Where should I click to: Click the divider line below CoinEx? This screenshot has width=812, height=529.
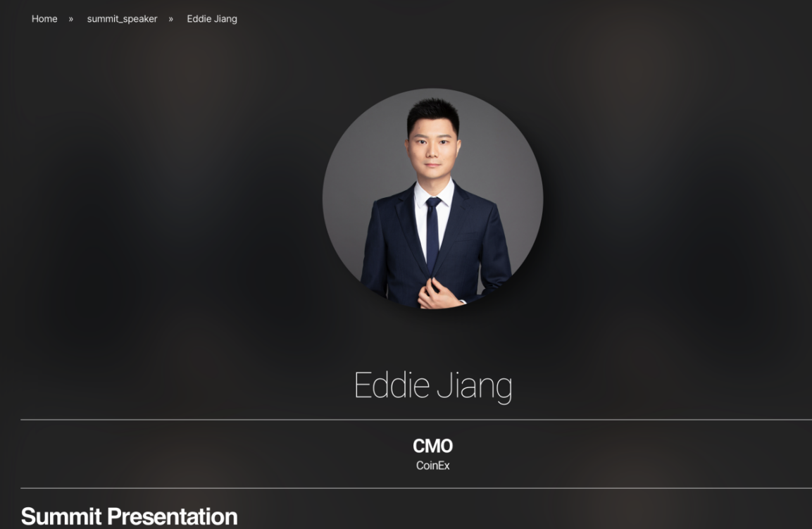416,488
